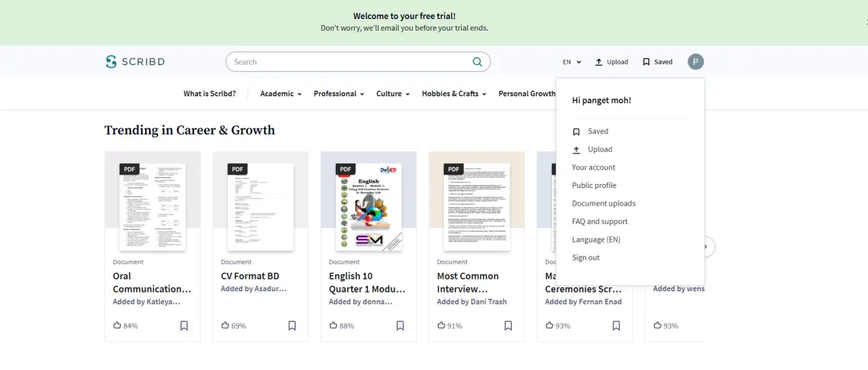Expand the Professional category menu

click(339, 94)
